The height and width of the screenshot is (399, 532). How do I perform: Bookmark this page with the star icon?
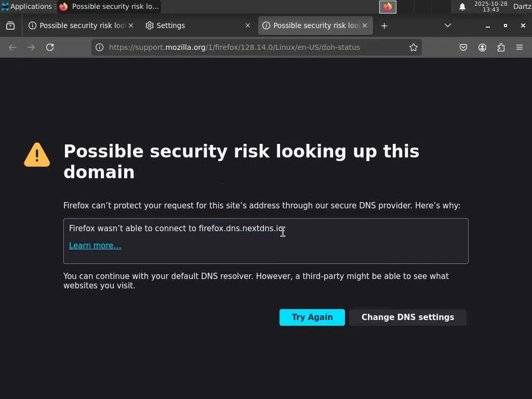pos(414,47)
